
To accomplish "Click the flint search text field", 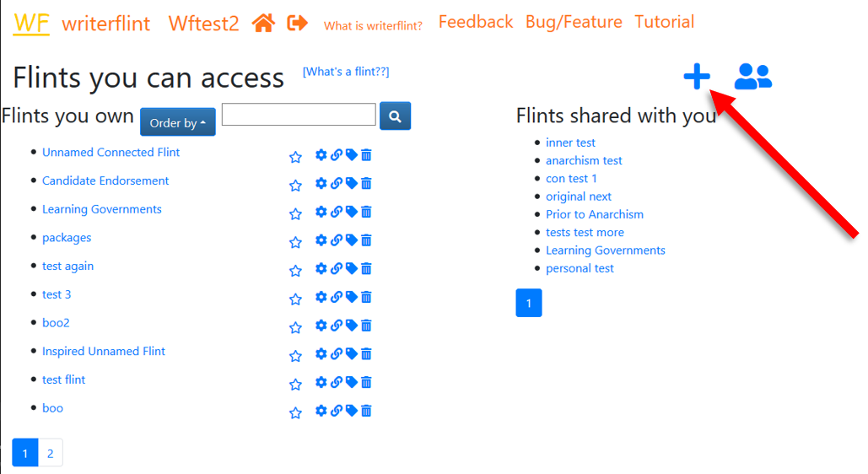I will pyautogui.click(x=299, y=115).
